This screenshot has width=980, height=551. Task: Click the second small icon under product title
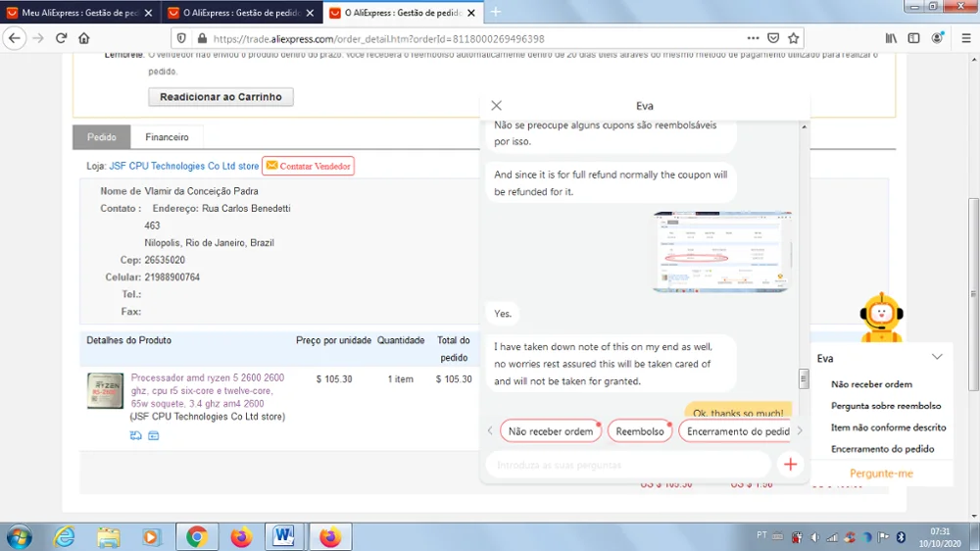(x=153, y=435)
